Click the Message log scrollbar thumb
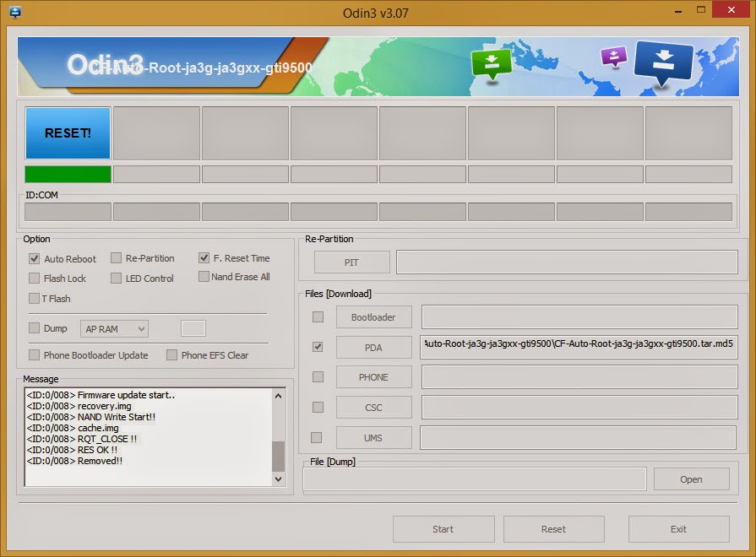The width and height of the screenshot is (756, 557). click(x=278, y=457)
